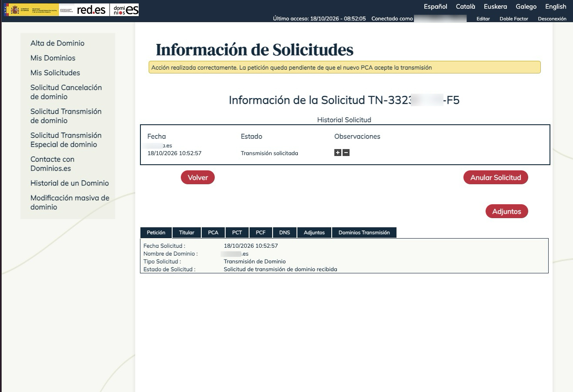Open Mis Solicitudes in sidebar
Screen dimensions: 573x392
click(x=55, y=73)
